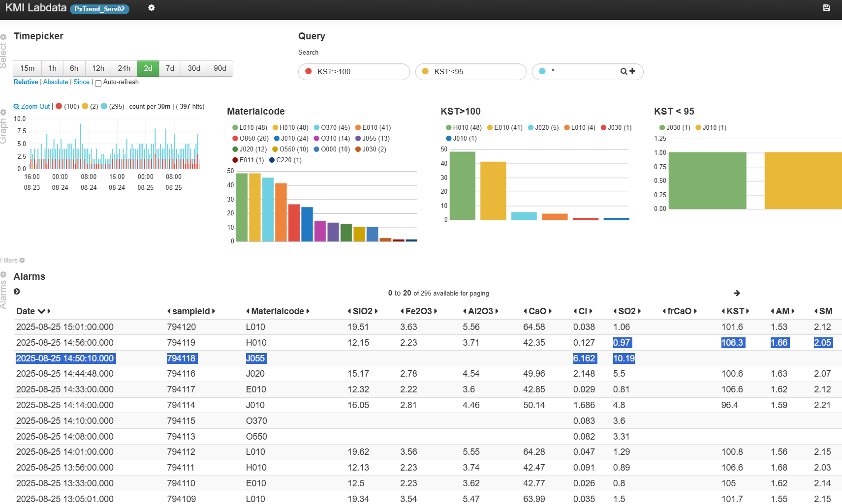Click the Zoom Out link

pos(32,107)
